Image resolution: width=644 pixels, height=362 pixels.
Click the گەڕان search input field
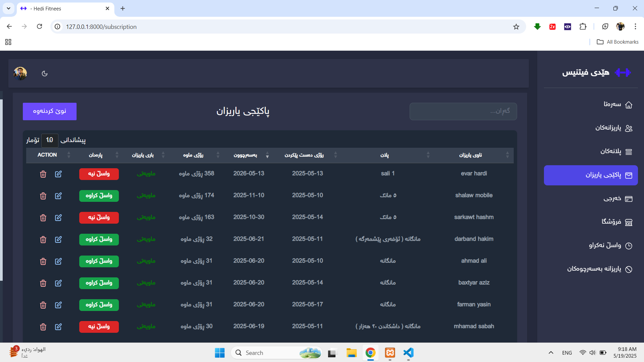(463, 111)
